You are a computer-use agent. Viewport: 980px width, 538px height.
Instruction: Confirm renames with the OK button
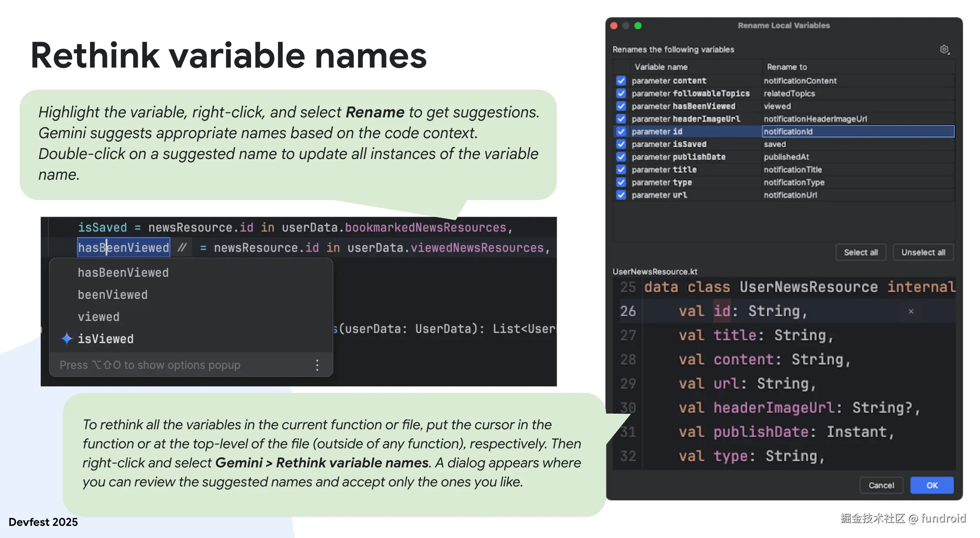point(932,485)
